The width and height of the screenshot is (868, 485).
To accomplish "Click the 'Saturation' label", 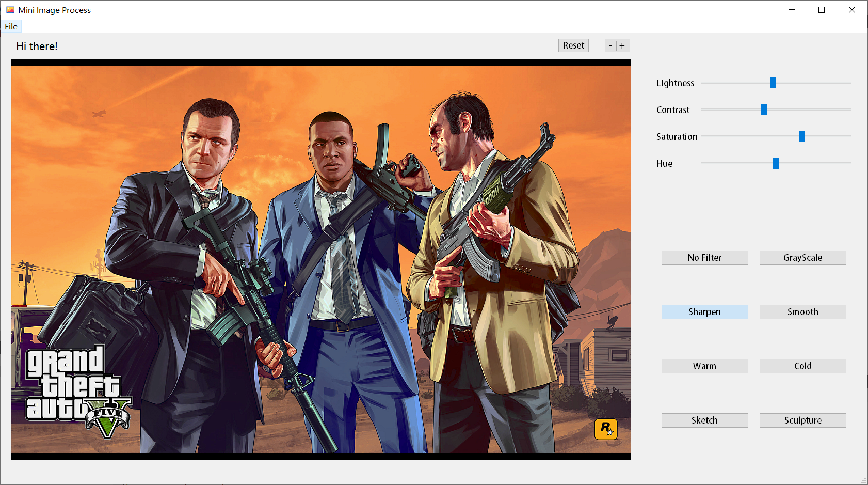I will pos(677,137).
